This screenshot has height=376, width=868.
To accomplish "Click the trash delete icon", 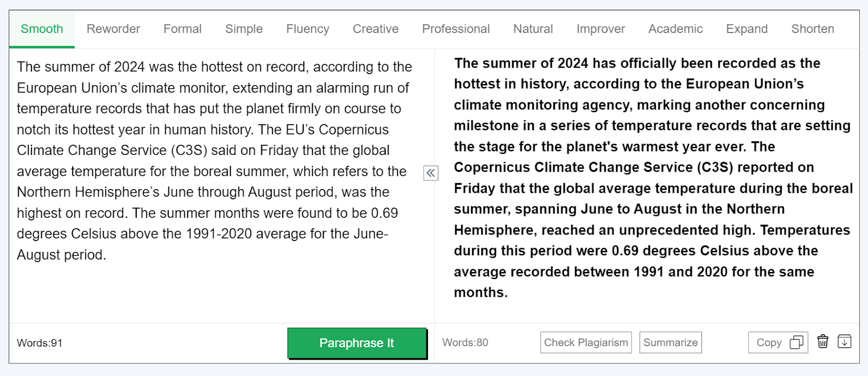I will pyautogui.click(x=823, y=342).
